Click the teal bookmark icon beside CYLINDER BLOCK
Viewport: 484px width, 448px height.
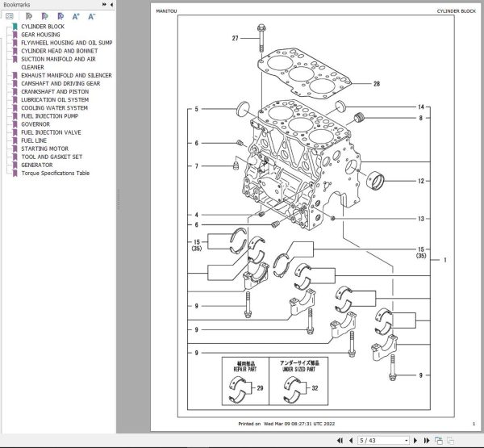click(15, 27)
